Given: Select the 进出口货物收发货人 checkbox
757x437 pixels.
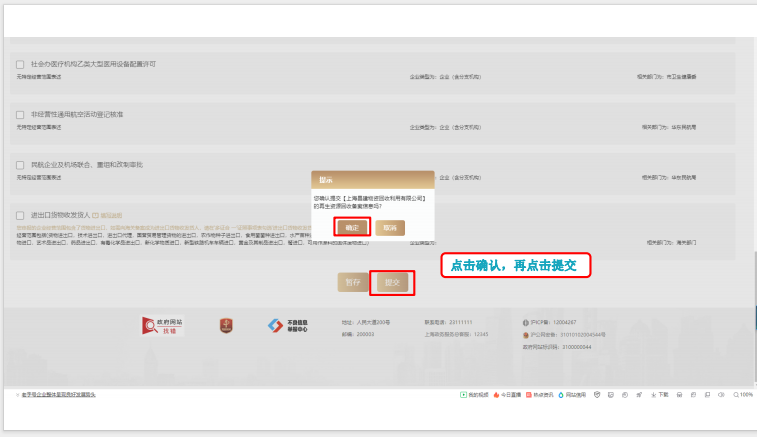Looking at the screenshot, I should pyautogui.click(x=20, y=215).
